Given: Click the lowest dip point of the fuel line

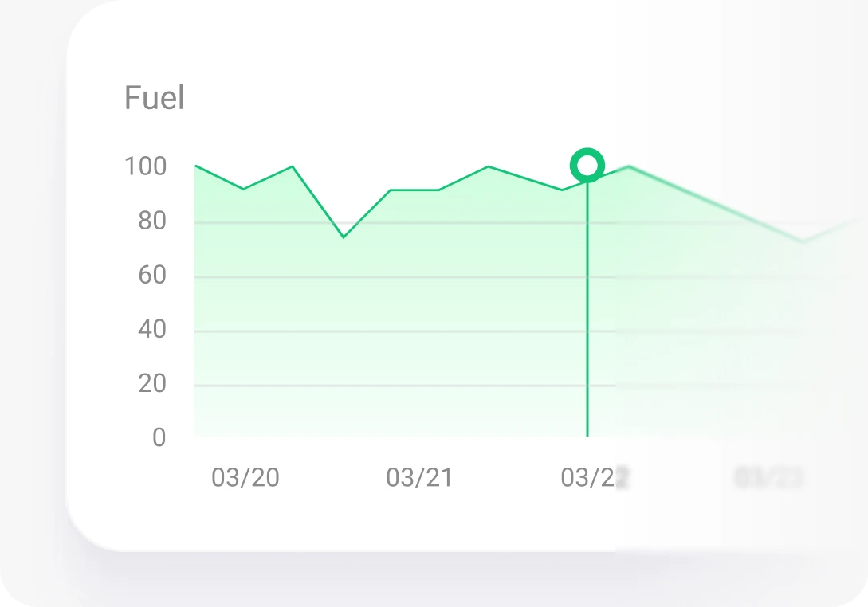Looking at the screenshot, I should [344, 237].
